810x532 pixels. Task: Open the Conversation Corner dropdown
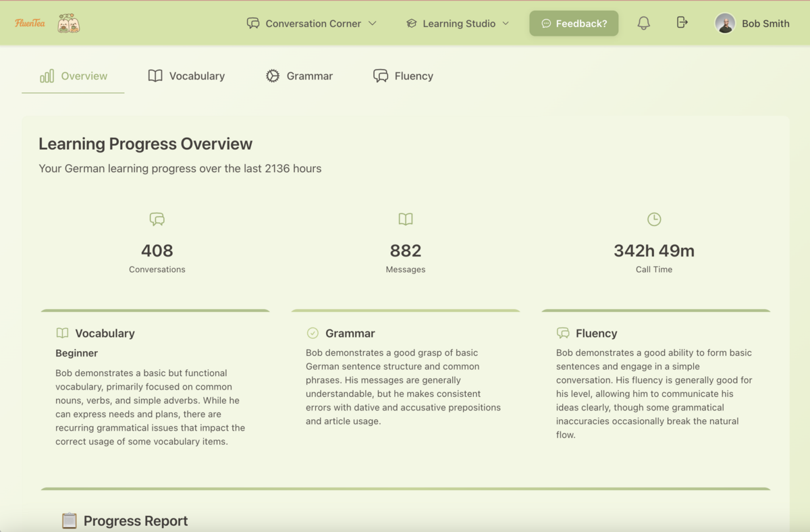(312, 23)
